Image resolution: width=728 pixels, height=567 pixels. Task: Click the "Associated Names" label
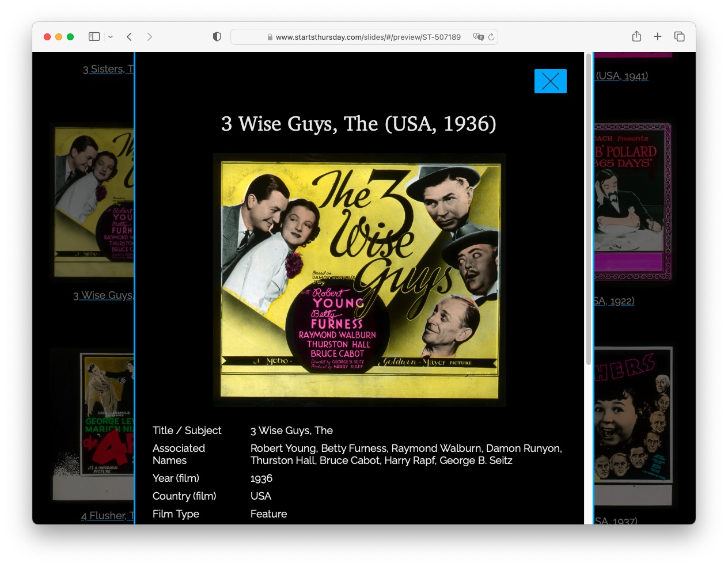click(179, 454)
